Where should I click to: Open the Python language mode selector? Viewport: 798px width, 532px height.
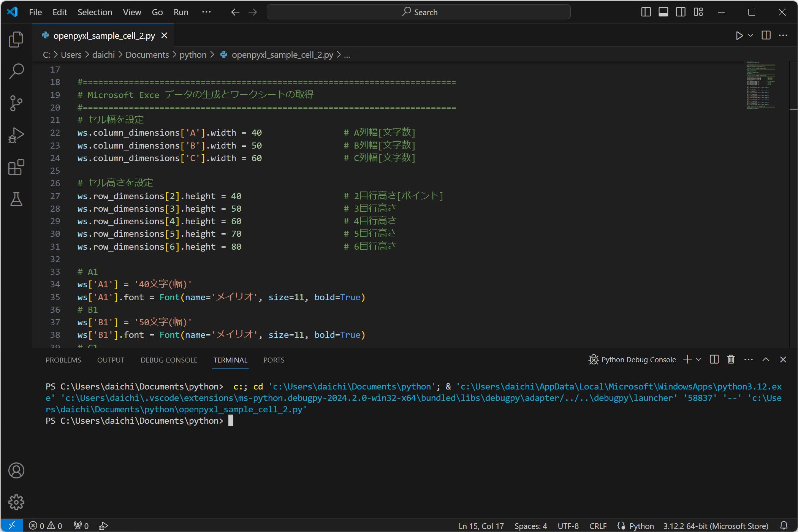pyautogui.click(x=641, y=526)
